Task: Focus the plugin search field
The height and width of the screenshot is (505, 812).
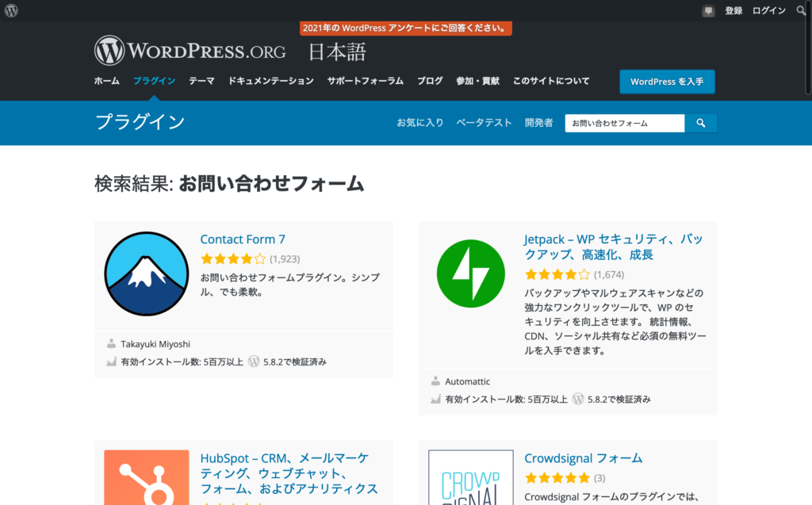Action: (x=625, y=123)
